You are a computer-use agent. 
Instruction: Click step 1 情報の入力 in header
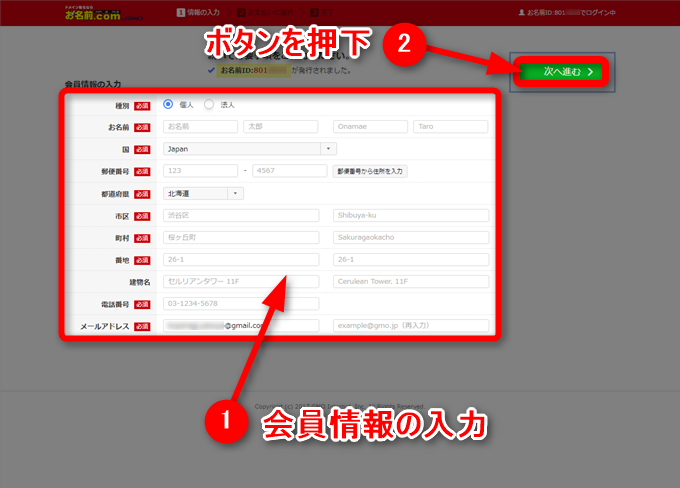click(x=198, y=13)
